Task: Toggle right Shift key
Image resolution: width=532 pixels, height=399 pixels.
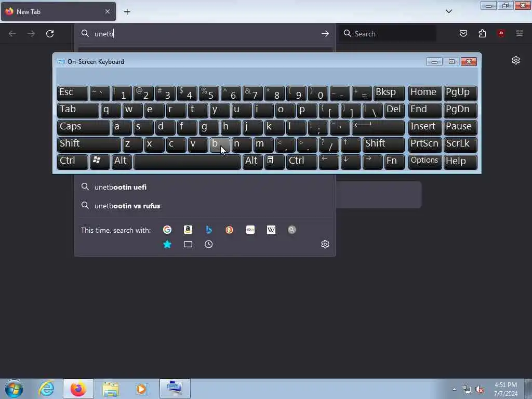Action: pyautogui.click(x=383, y=144)
